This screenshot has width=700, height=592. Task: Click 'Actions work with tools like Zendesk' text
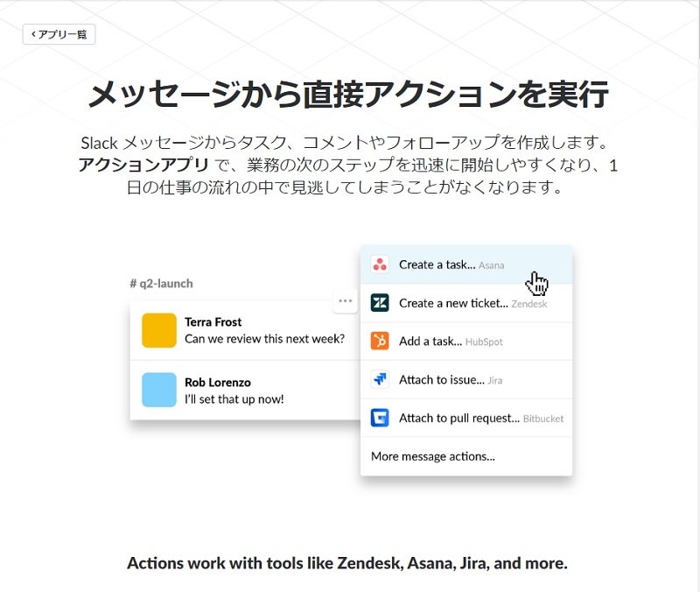point(346,563)
